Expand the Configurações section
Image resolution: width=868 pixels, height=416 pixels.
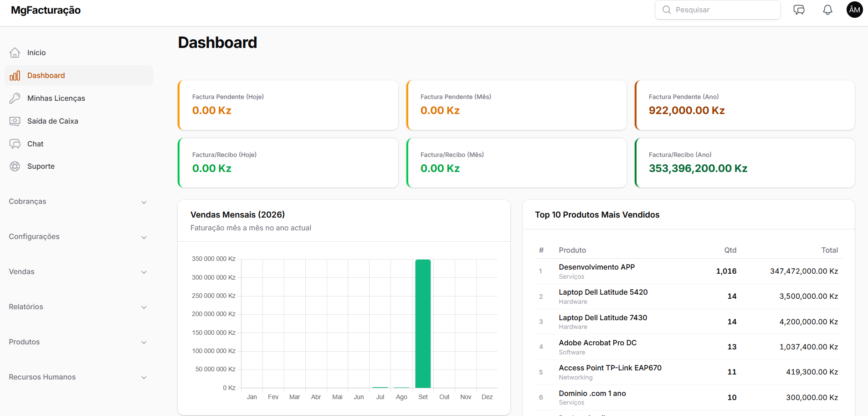coord(78,237)
